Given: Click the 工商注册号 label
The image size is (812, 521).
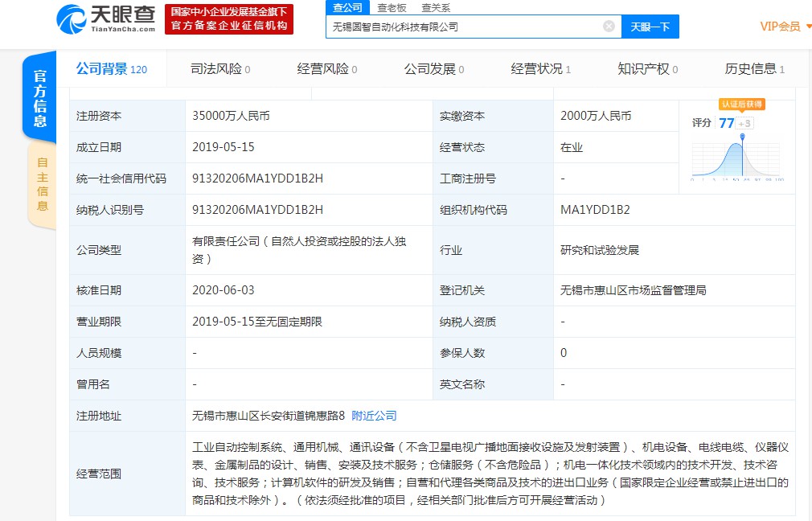Looking at the screenshot, I should click(468, 178).
